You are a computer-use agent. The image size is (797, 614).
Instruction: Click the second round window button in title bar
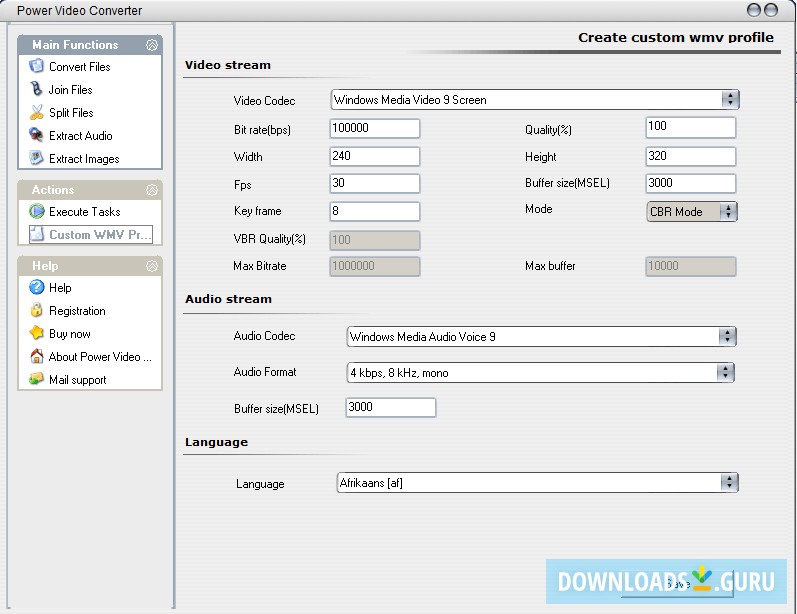[x=771, y=10]
